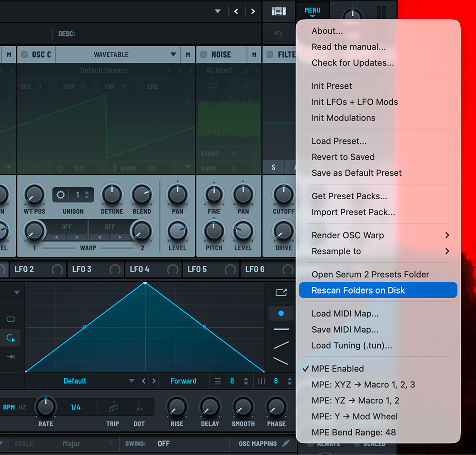The image size is (476, 455).
Task: Choose Init Preset from the menu
Action: (378, 86)
